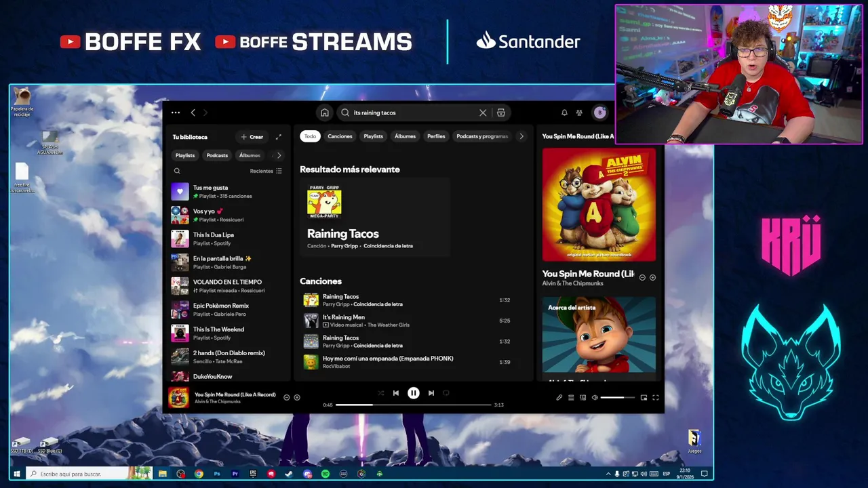Open Spotify from the Windows taskbar
The width and height of the screenshot is (868, 488).
(325, 474)
